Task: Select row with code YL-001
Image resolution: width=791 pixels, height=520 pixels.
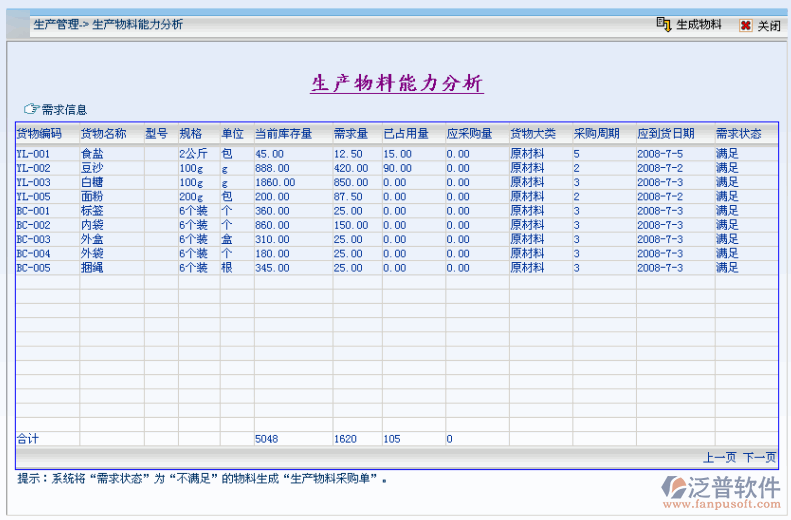Action: point(33,154)
